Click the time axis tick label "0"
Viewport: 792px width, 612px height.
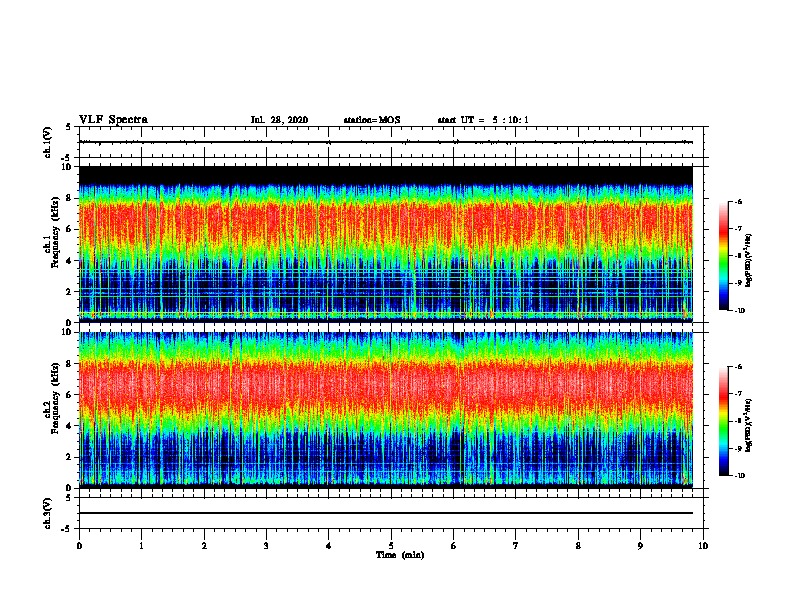point(79,546)
